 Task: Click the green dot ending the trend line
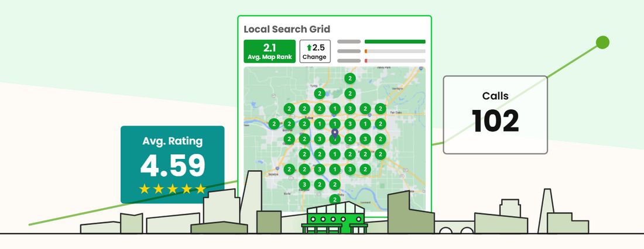(602, 42)
